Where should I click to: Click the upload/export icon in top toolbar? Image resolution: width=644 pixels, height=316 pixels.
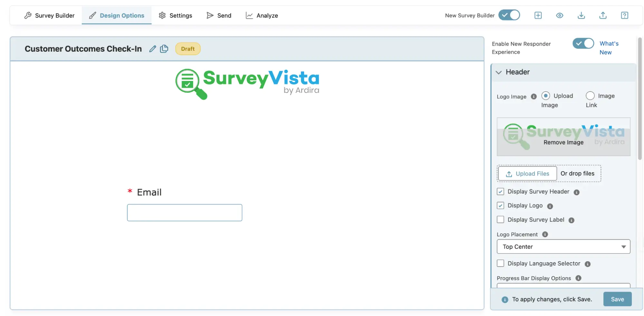603,15
